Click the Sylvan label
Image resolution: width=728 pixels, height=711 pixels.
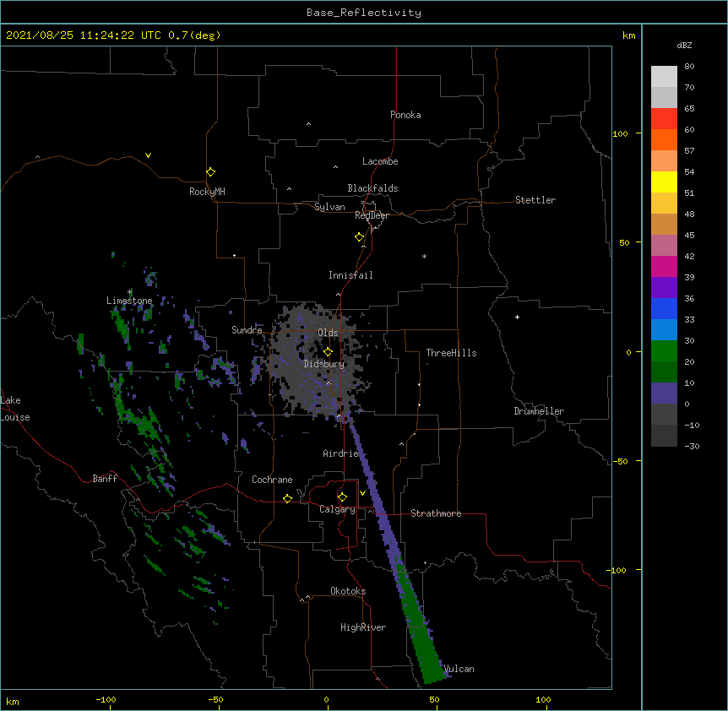(329, 207)
